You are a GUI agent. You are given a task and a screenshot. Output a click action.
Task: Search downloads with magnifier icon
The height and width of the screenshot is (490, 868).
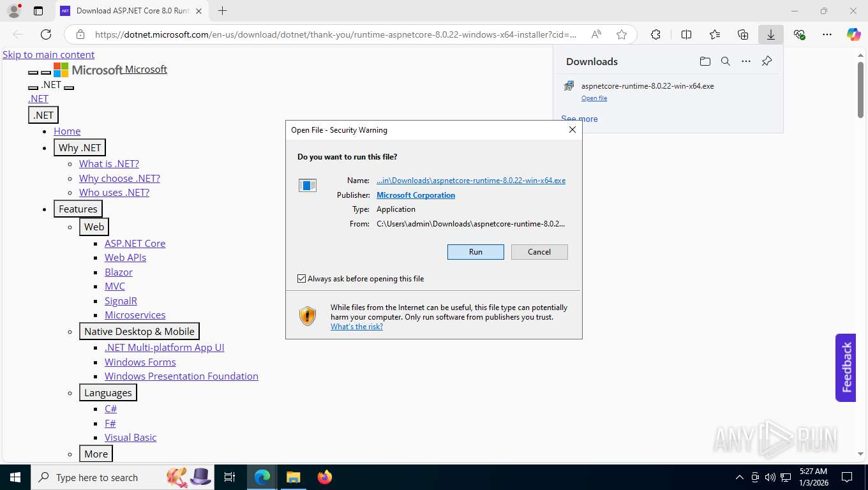click(726, 61)
